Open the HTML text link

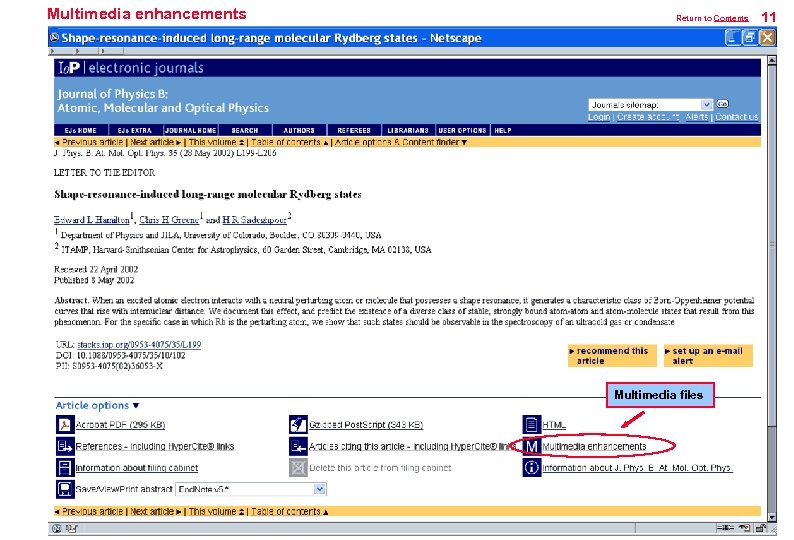554,425
